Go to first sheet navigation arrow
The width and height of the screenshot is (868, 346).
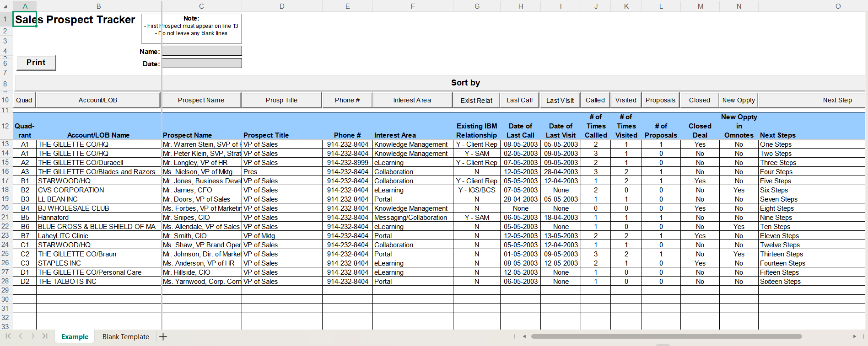coord(8,336)
